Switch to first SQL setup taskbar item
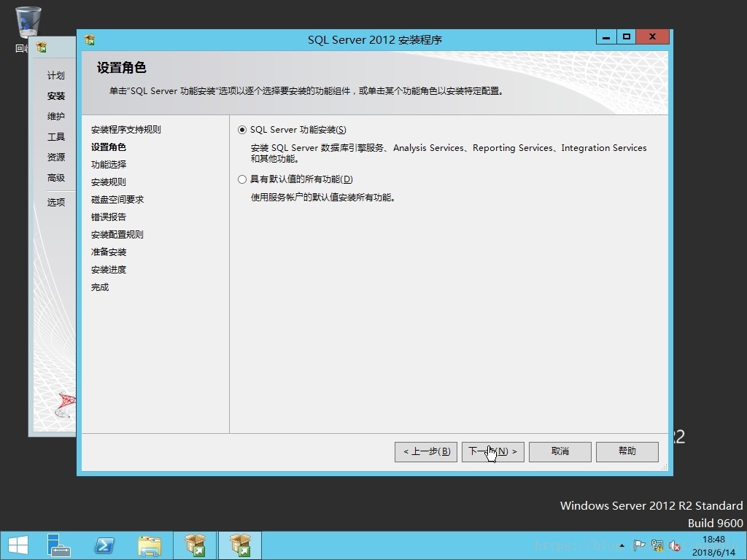The width and height of the screenshot is (747, 560). (195, 545)
